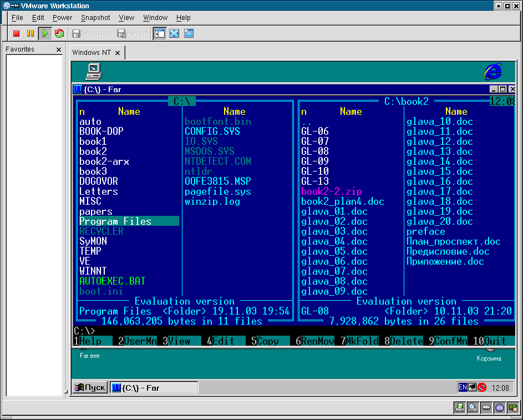523x420 pixels.
Task: Select the book2-arx folder
Action: (104, 161)
